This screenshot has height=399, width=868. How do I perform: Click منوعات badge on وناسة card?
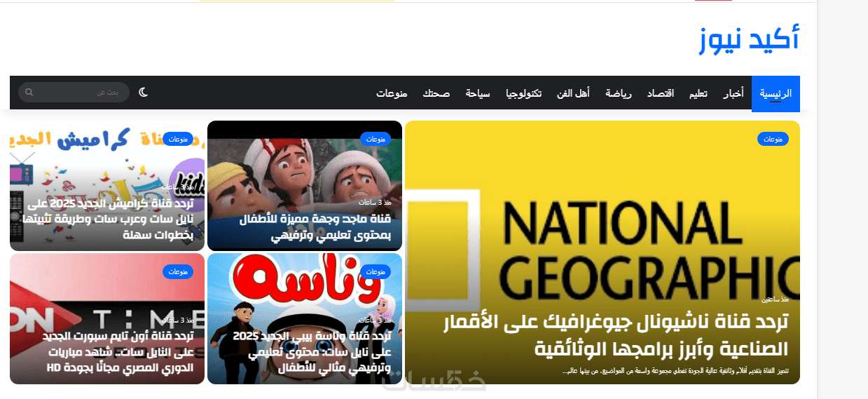click(x=376, y=271)
